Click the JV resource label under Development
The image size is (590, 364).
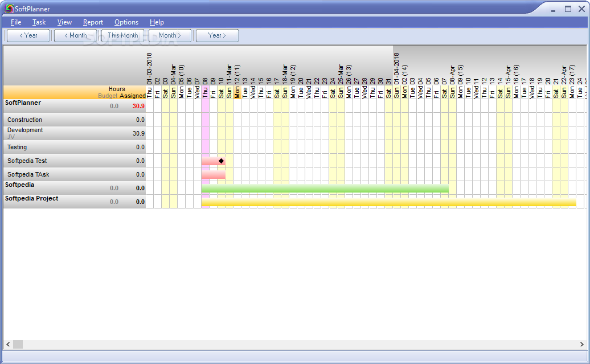point(11,137)
